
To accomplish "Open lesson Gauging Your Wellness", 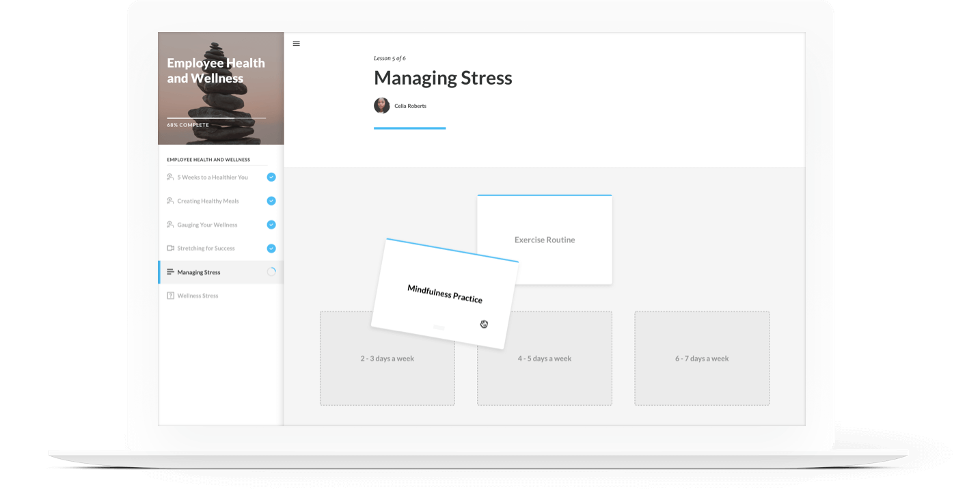I will click(221, 225).
